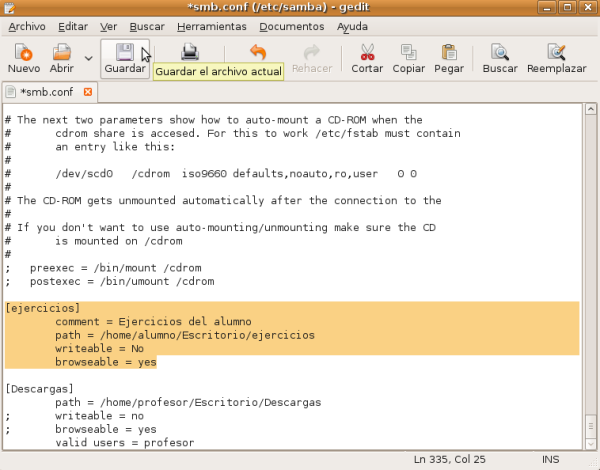Paste with the Pegar clipboard icon
The height and width of the screenshot is (470, 600).
pyautogui.click(x=449, y=52)
